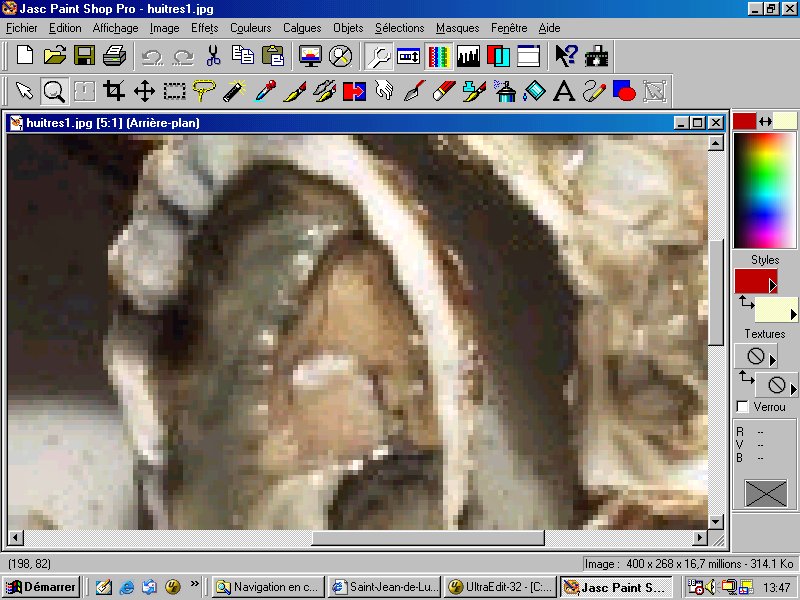Open a file with the folder icon
The image size is (800, 600).
(x=55, y=55)
